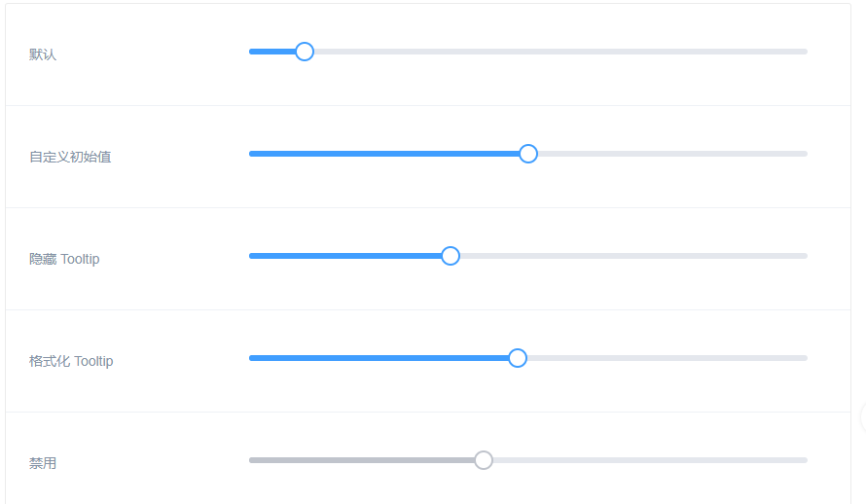Click the 默认 slider handle
866x504 pixels.
coord(305,52)
